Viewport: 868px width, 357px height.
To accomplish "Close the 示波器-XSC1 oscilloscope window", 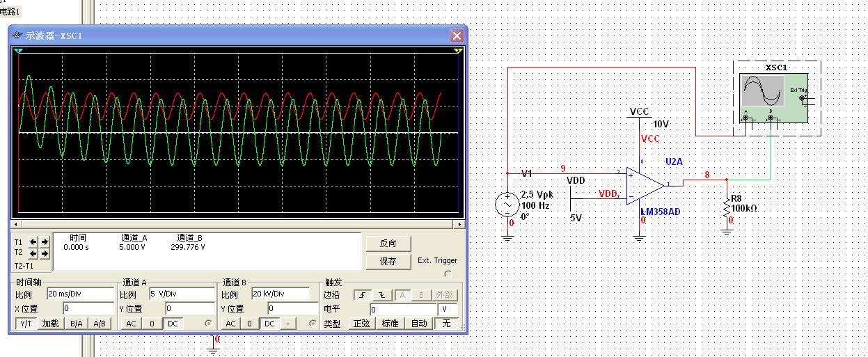I will coord(457,35).
